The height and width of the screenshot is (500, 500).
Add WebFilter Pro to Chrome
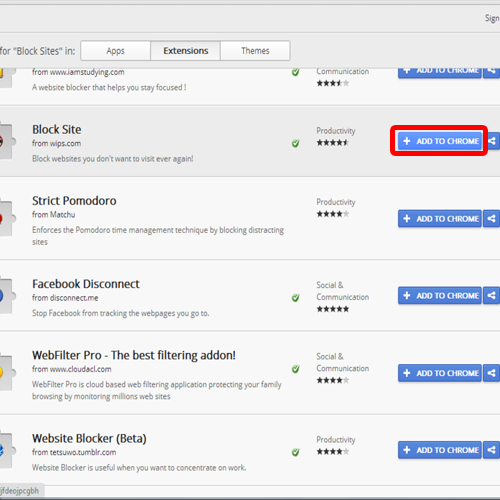click(440, 373)
